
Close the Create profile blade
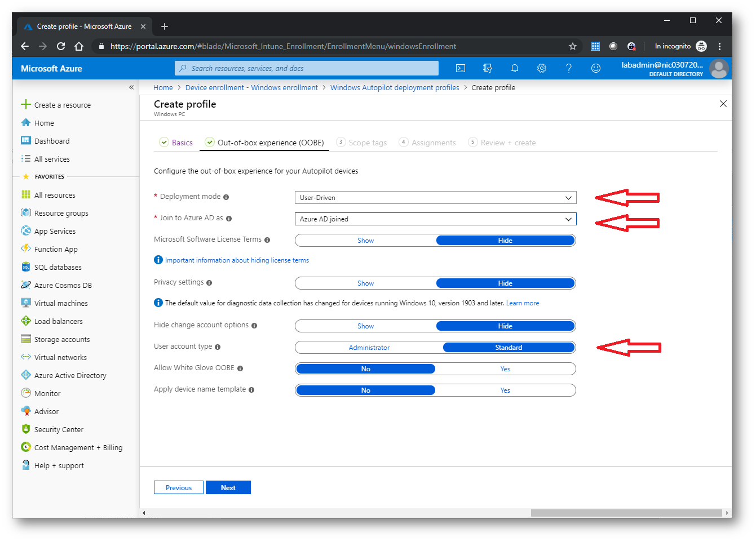pyautogui.click(x=723, y=104)
